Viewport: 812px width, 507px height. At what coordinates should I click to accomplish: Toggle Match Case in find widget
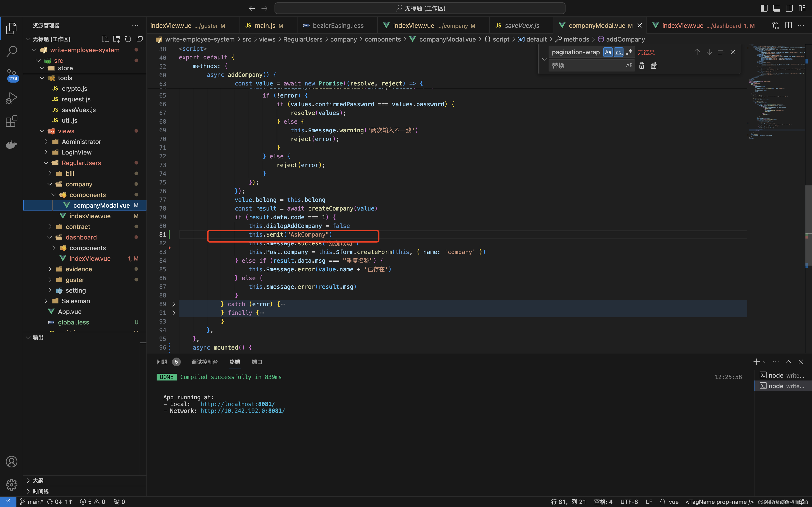(x=608, y=52)
